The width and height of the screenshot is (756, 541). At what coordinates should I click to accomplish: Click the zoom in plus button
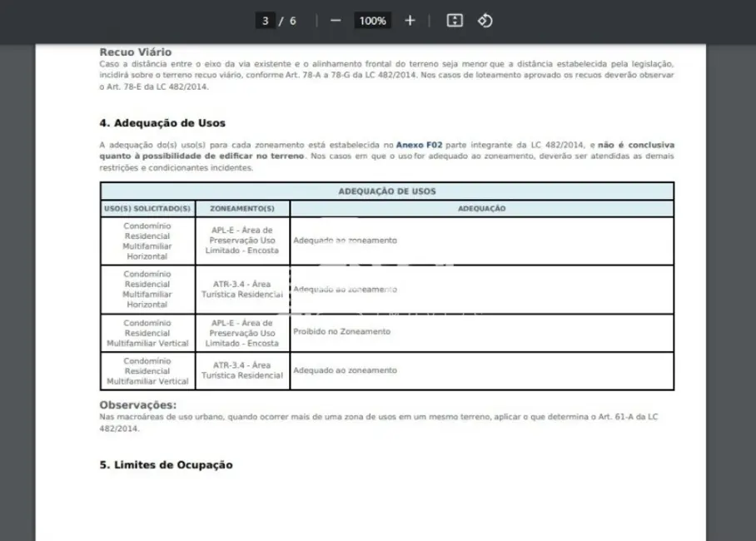pyautogui.click(x=410, y=21)
